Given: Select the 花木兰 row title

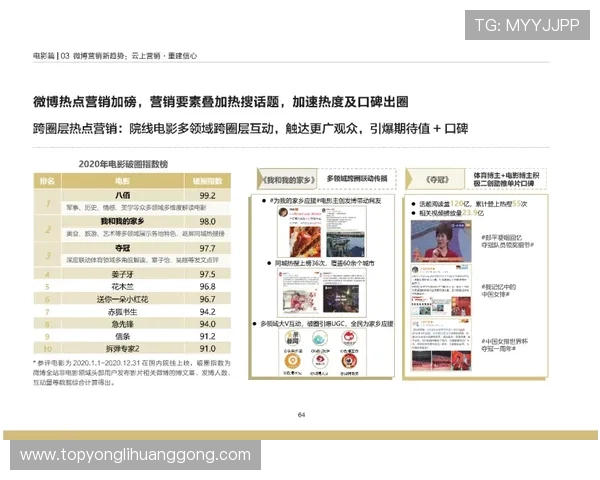Looking at the screenshot, I should click(x=122, y=286).
